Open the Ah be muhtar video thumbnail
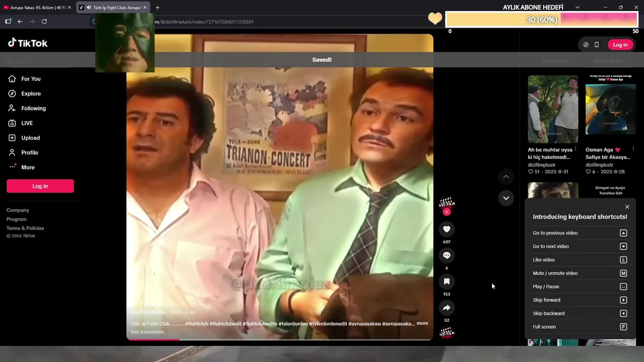This screenshot has height=362, width=644. (x=553, y=109)
